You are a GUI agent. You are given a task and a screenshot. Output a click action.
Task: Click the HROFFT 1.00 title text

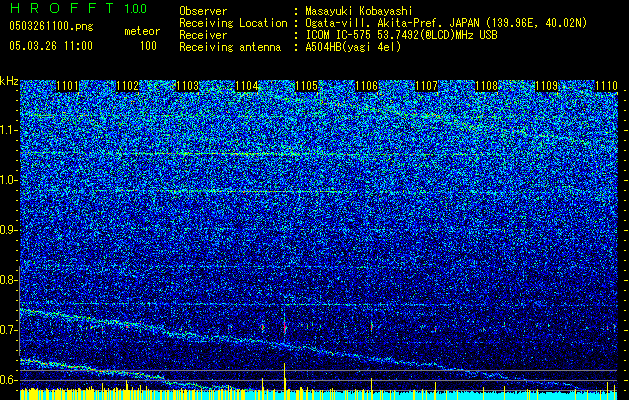click(x=78, y=8)
